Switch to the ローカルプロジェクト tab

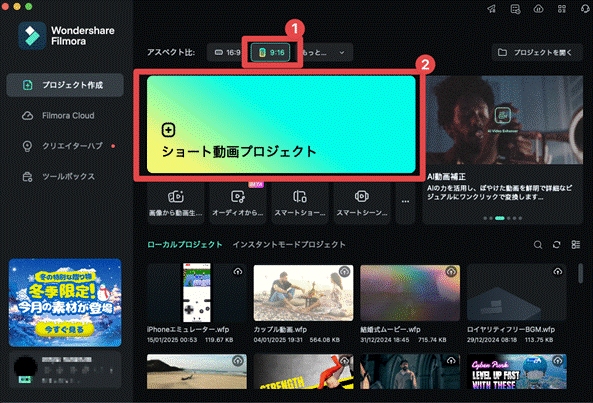[x=185, y=245]
